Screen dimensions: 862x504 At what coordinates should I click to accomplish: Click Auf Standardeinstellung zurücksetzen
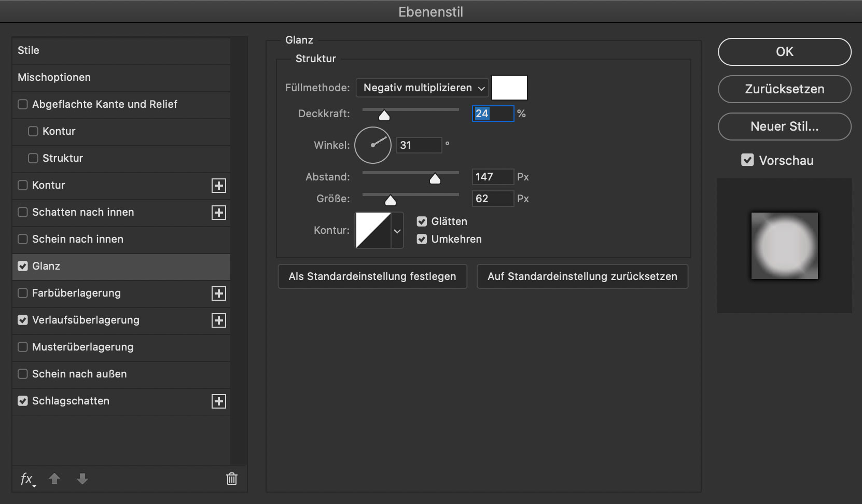tap(582, 276)
